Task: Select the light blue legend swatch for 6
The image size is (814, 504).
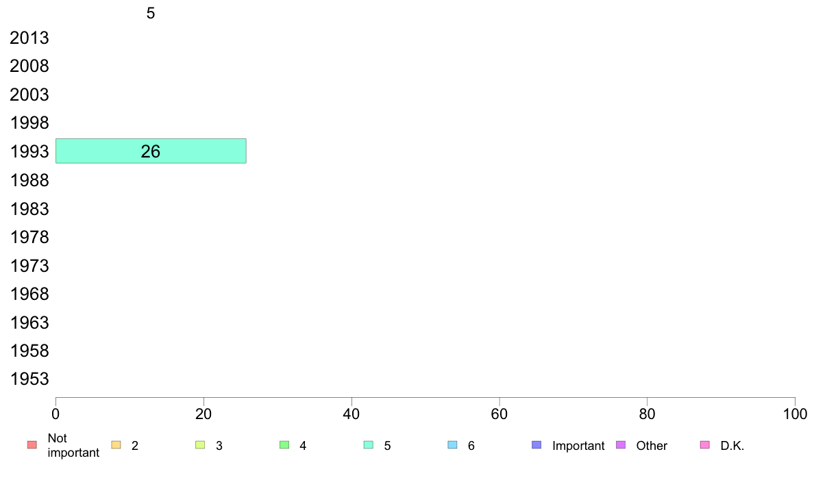Action: (x=452, y=445)
